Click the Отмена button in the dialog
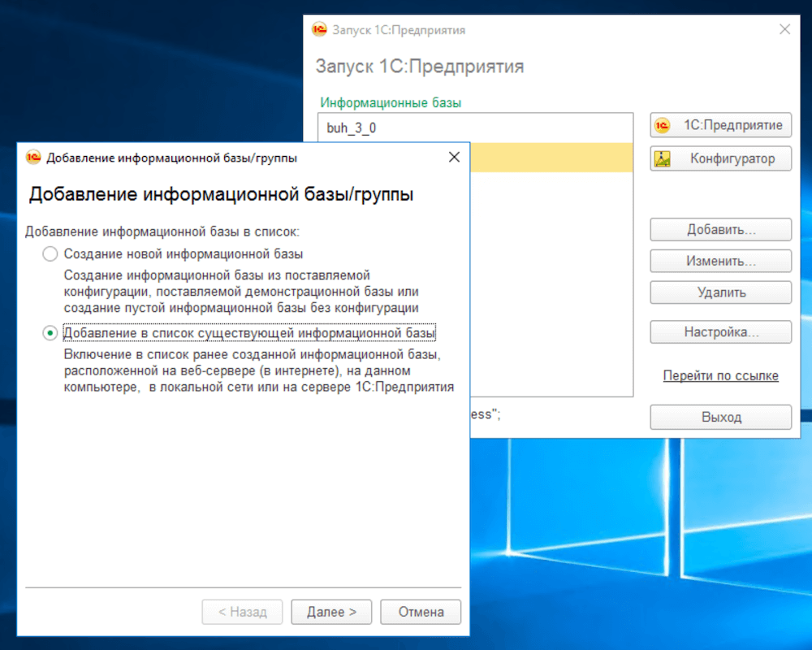Viewport: 812px width, 650px height. pyautogui.click(x=421, y=612)
